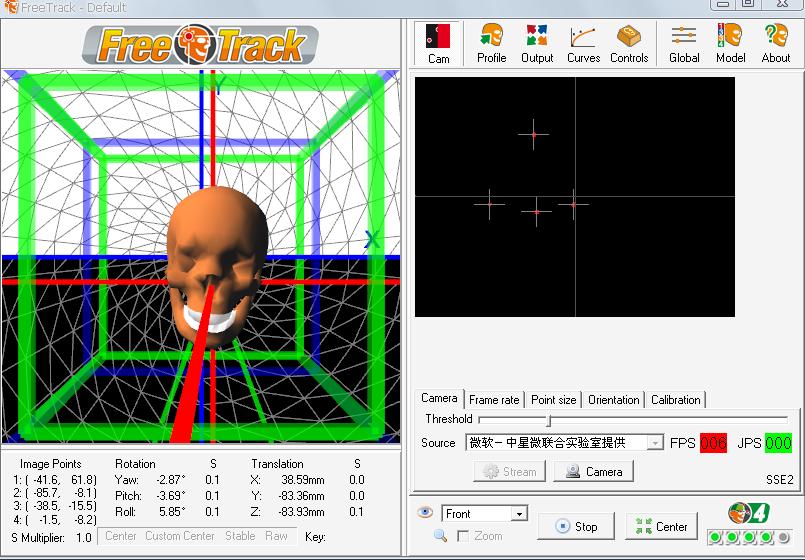Open the Global settings
This screenshot has width=805, height=560.
coord(684,44)
